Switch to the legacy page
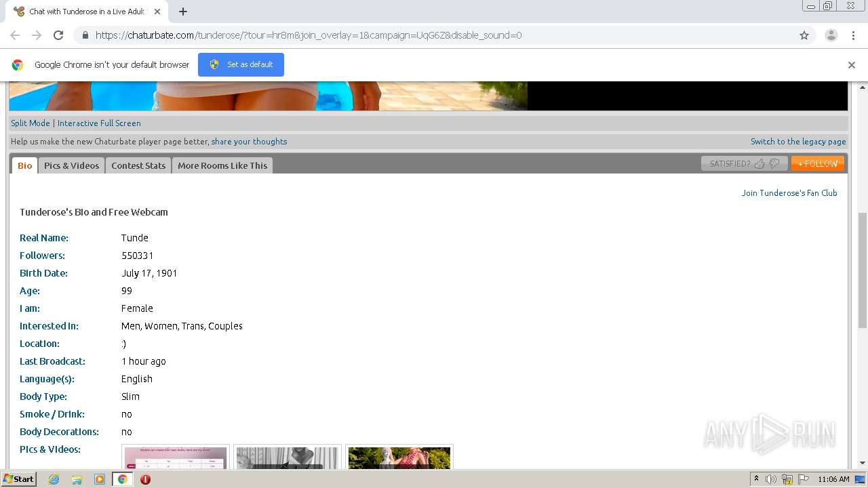The image size is (868, 488). [x=798, y=142]
